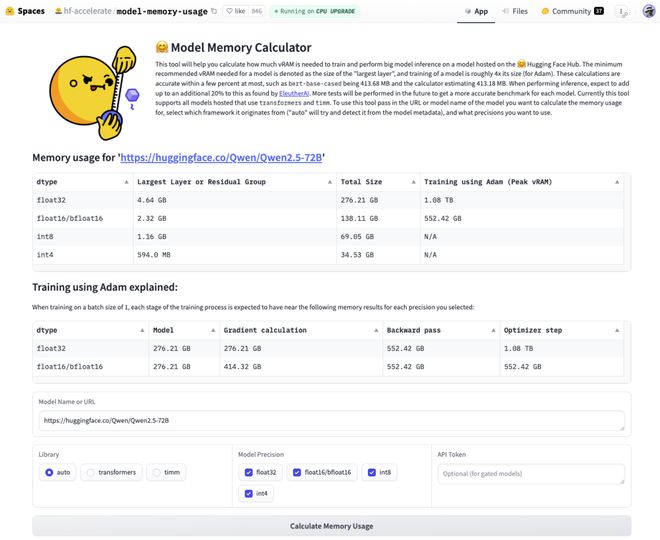Image resolution: width=660 pixels, height=540 pixels.
Task: Switch to the Files tab
Action: click(x=513, y=11)
